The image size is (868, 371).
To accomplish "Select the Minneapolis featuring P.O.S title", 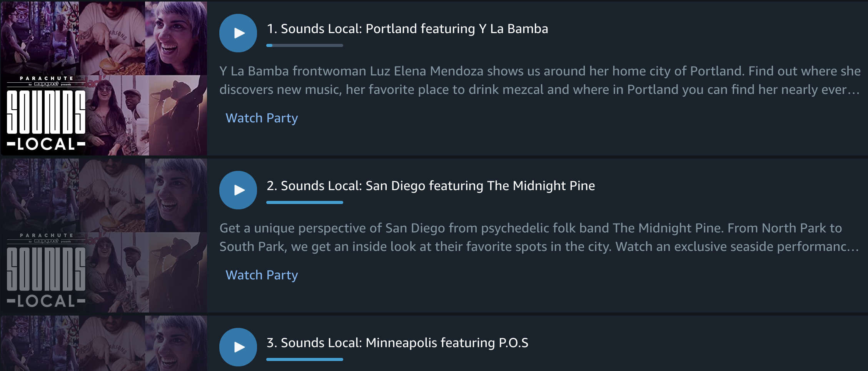I will 397,343.
